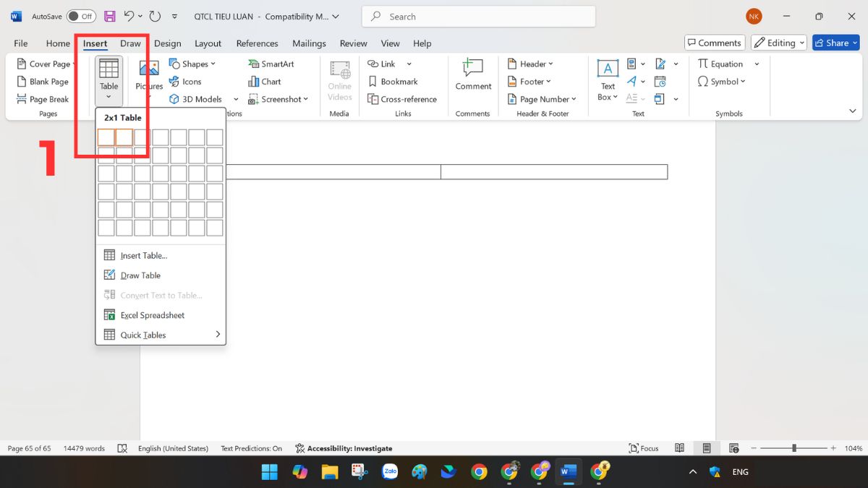Switch to Print Layout view
This screenshot has width=868, height=488.
(707, 448)
